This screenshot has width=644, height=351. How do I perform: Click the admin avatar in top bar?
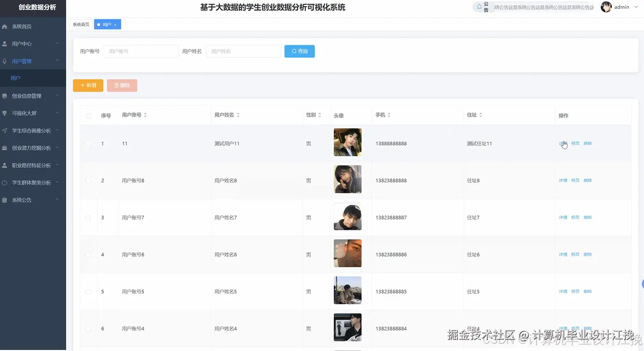pyautogui.click(x=606, y=7)
